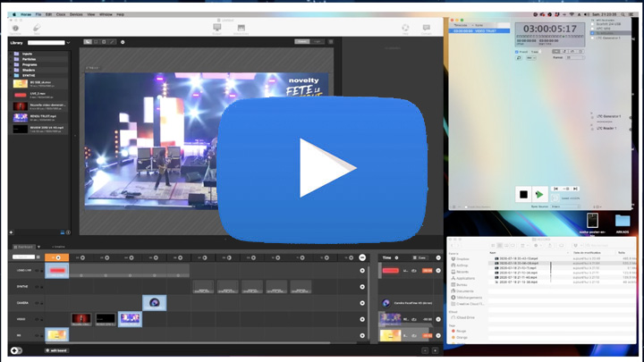Open the Output monitor icon in toolbar

coord(216,28)
